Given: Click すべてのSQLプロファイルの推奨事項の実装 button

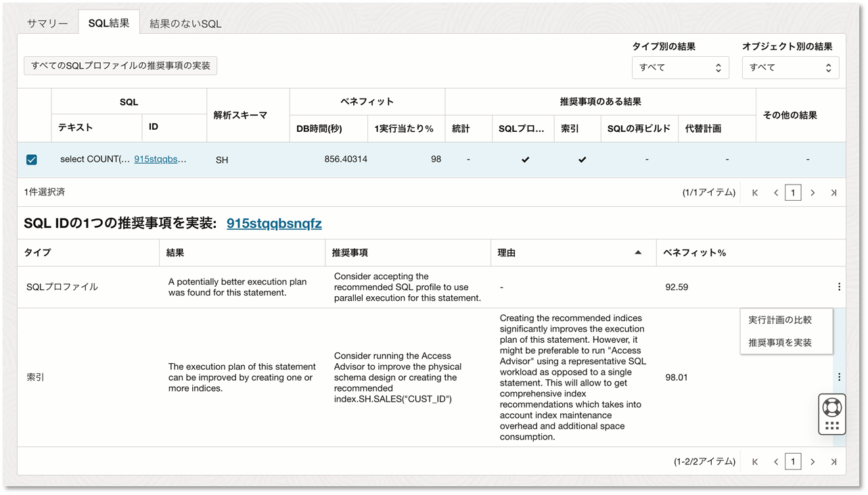Looking at the screenshot, I should coord(120,66).
